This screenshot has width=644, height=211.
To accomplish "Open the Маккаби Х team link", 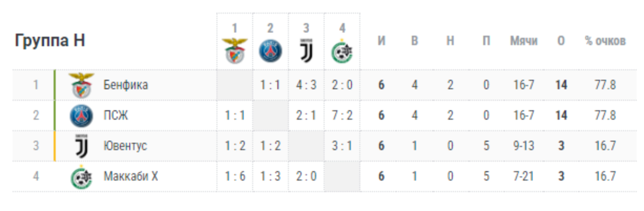I will tap(130, 176).
